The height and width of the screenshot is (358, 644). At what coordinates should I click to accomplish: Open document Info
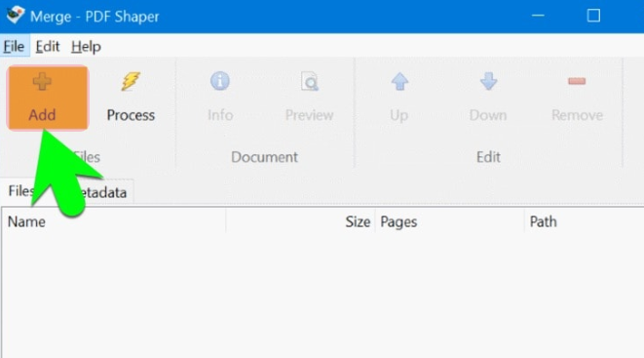coord(220,98)
